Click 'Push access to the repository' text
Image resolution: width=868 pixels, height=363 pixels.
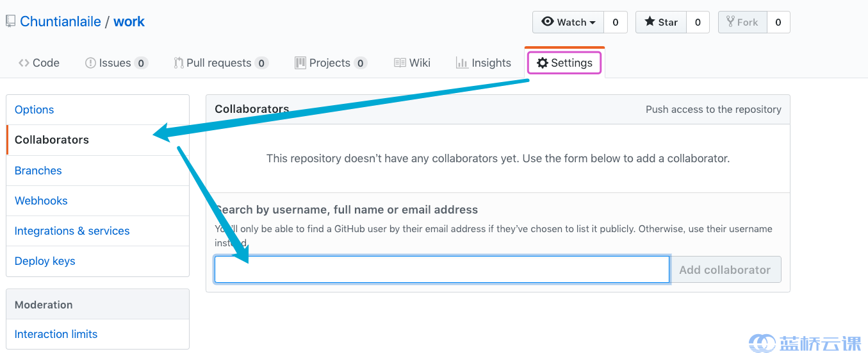[x=714, y=110]
